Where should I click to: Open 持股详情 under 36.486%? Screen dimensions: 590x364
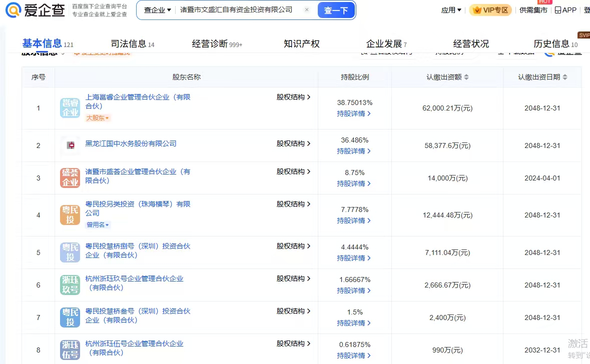[354, 151]
